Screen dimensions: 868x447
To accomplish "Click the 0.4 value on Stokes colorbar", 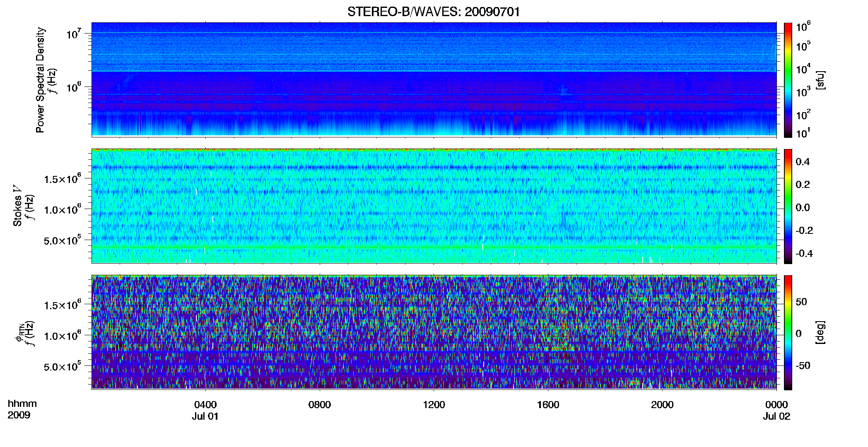I will coord(803,162).
